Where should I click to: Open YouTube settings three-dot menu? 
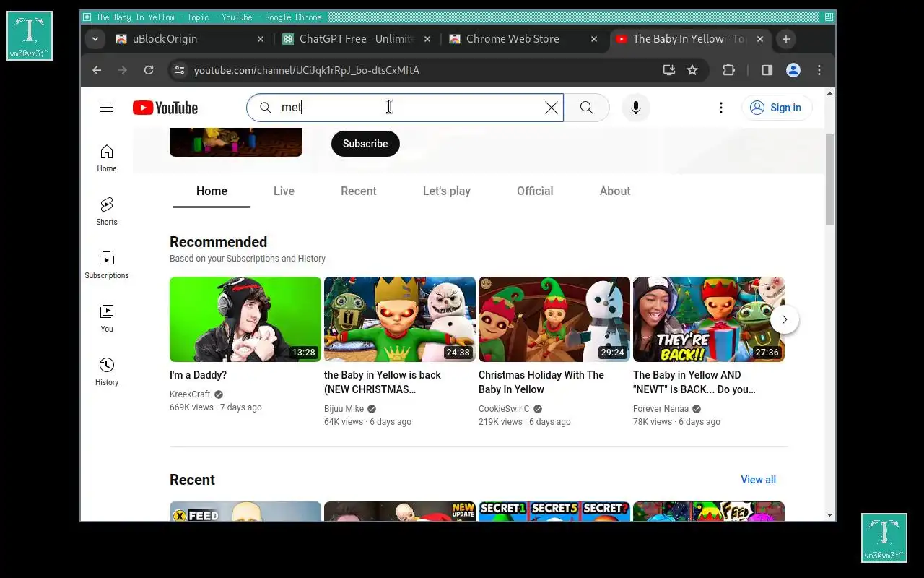coord(720,108)
